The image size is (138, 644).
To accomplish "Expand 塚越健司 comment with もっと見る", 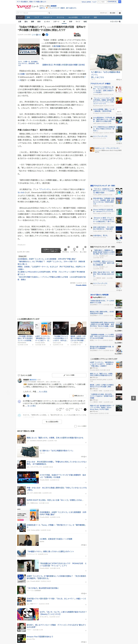I will pos(43,392).
